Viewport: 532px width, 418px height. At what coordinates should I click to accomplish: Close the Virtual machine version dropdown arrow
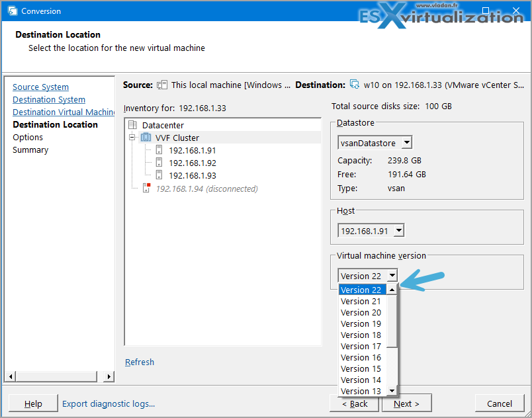point(392,275)
